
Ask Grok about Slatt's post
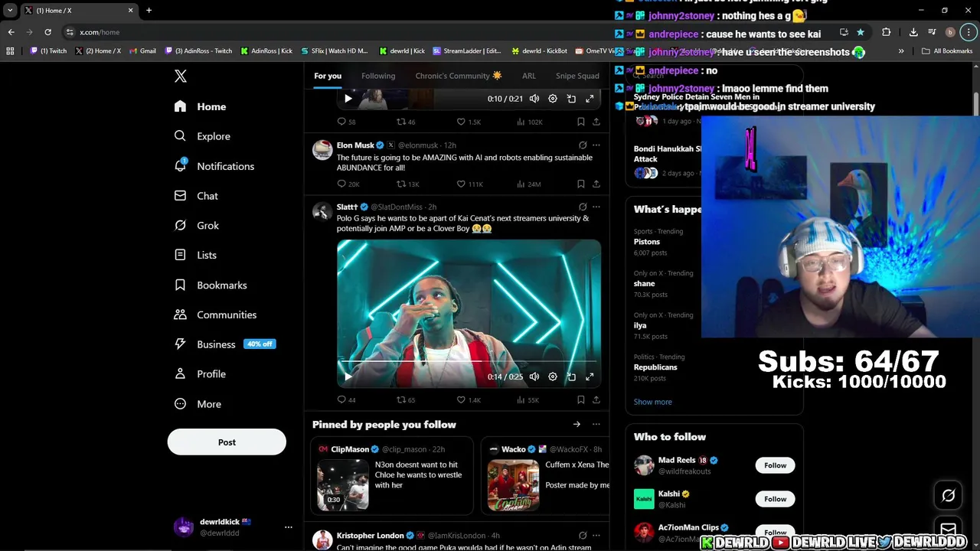tap(583, 207)
